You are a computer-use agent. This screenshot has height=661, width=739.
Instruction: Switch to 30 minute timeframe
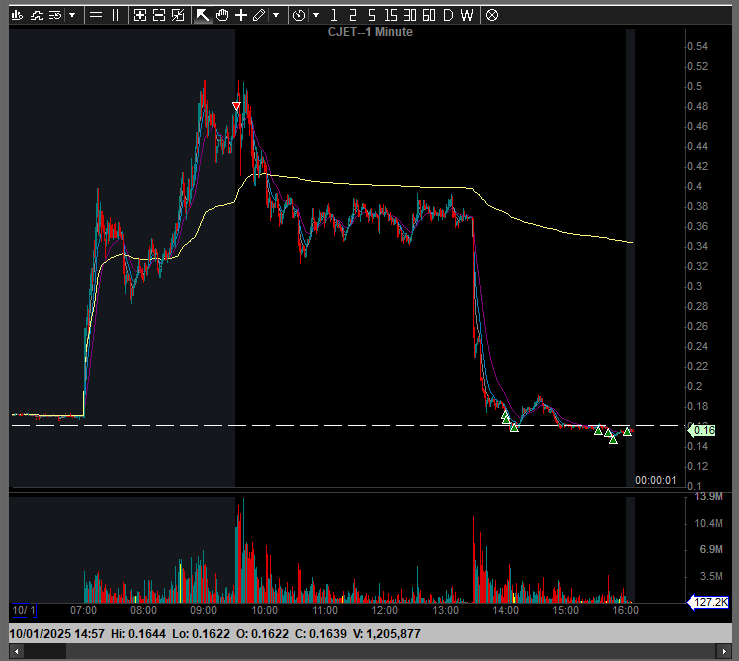(410, 16)
